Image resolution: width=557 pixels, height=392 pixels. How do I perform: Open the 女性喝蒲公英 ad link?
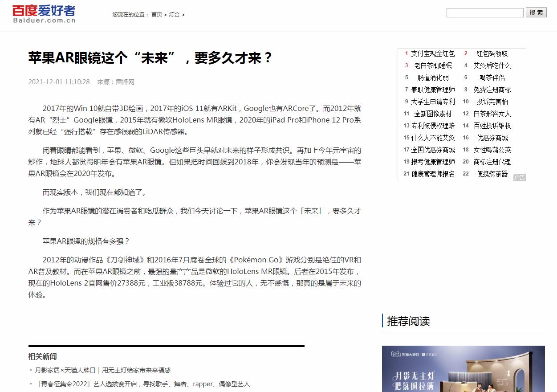492,150
